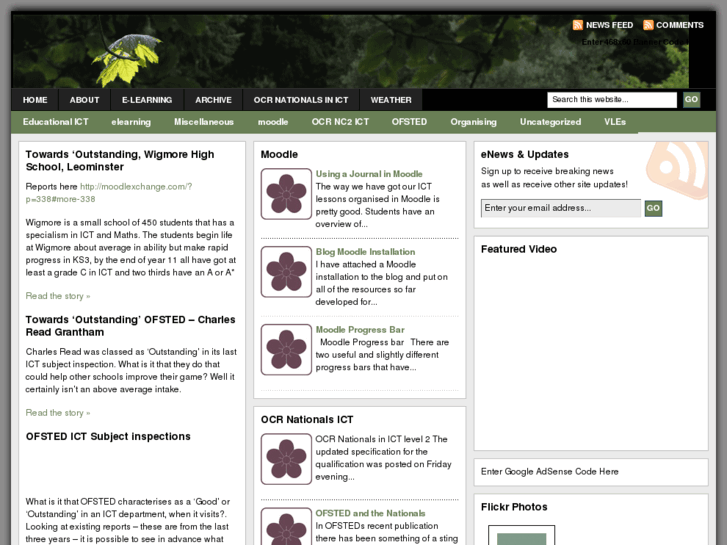Screen dimensions: 727x545
Task: Click the OCR Nationals ICT section heading
Action: tap(307, 420)
